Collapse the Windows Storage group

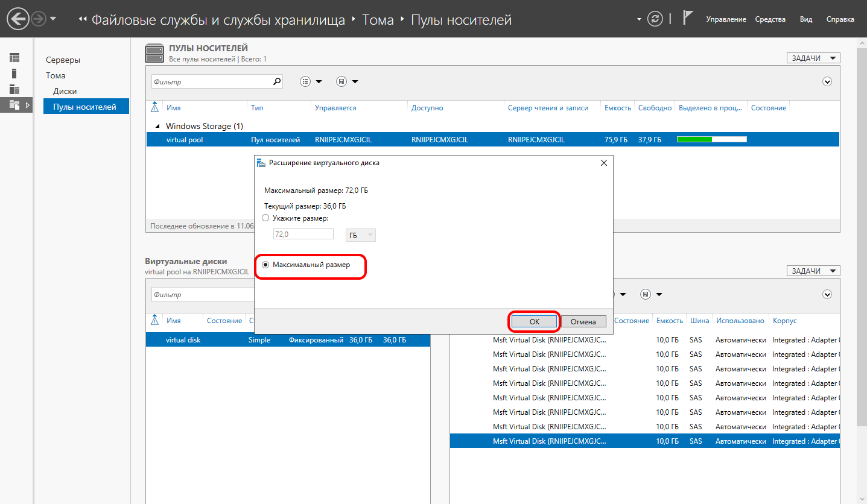tap(158, 126)
